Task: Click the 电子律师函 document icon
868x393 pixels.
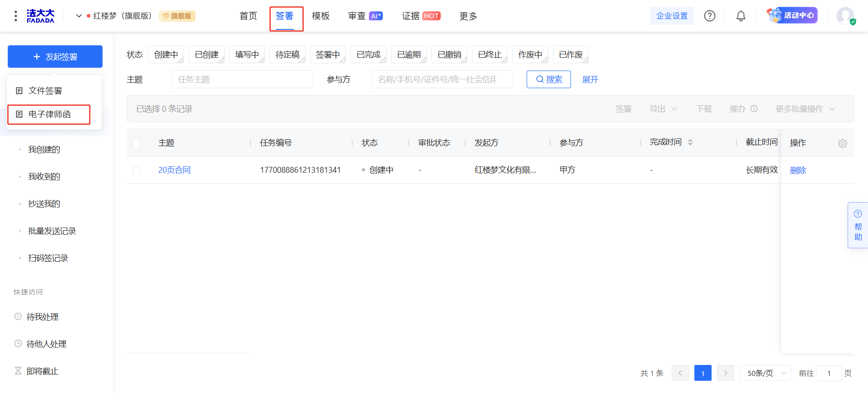Action: point(19,114)
